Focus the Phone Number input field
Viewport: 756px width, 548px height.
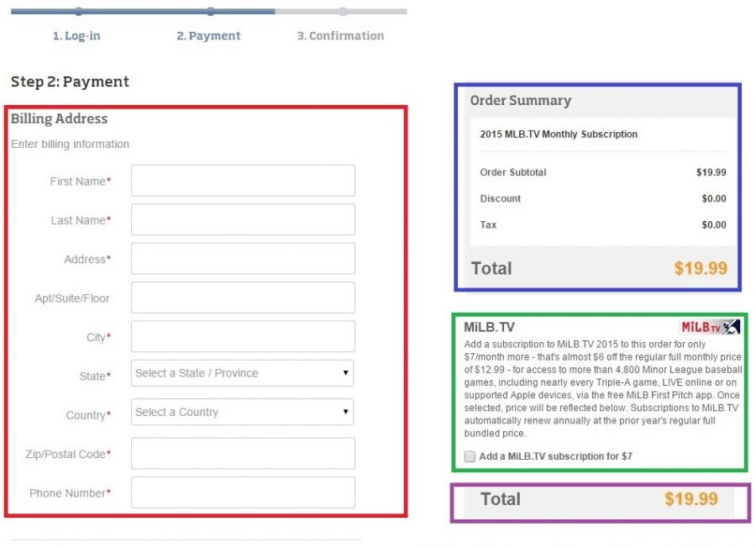pos(243,493)
